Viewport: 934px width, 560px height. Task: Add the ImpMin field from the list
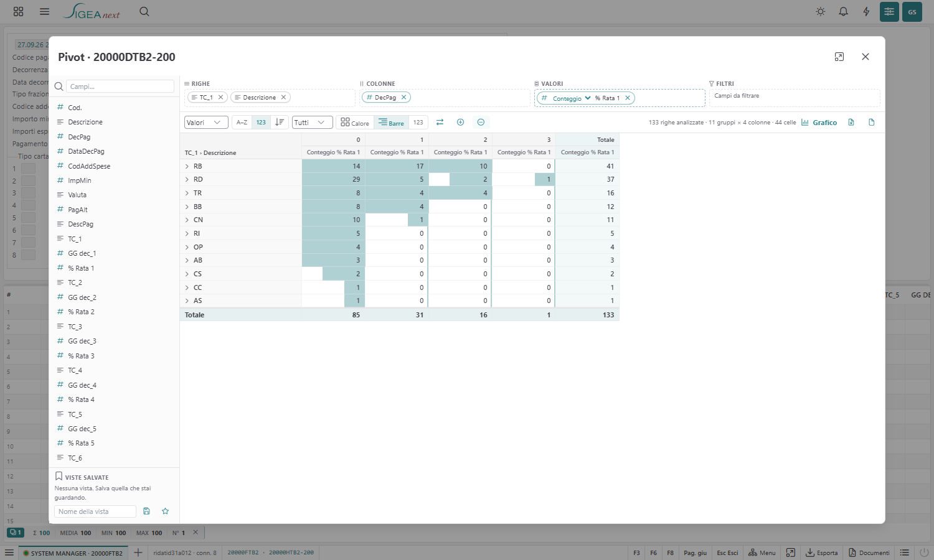pos(80,180)
